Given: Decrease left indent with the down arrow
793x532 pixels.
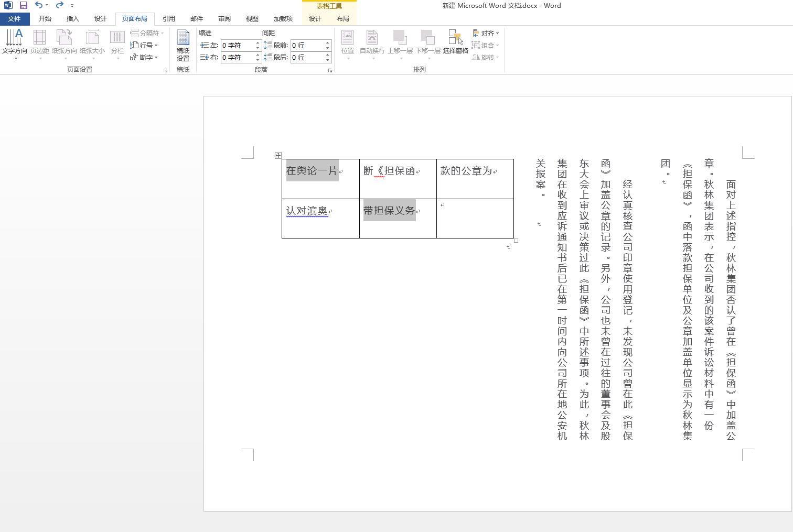Looking at the screenshot, I should [x=258, y=48].
